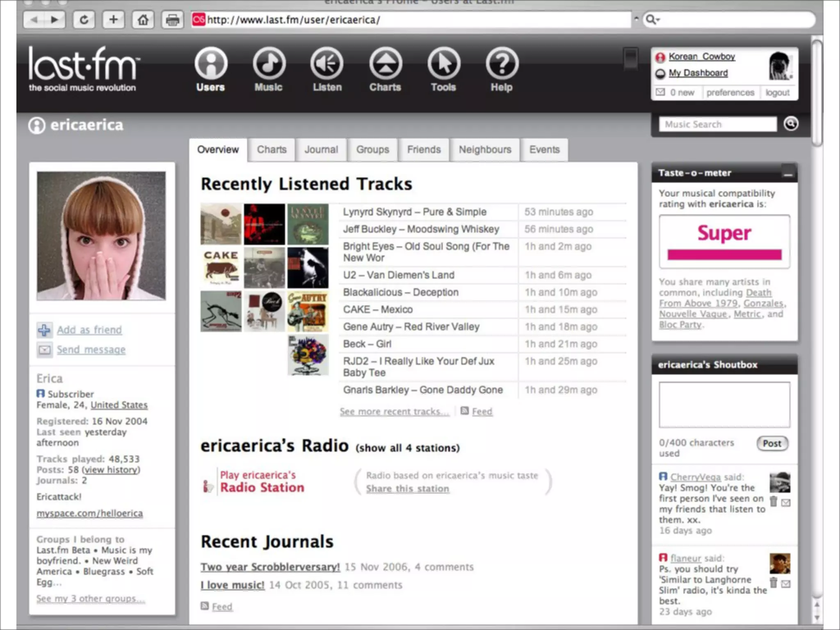Screen dimensions: 840x630
Task: Click the Add as friend link
Action: point(89,330)
